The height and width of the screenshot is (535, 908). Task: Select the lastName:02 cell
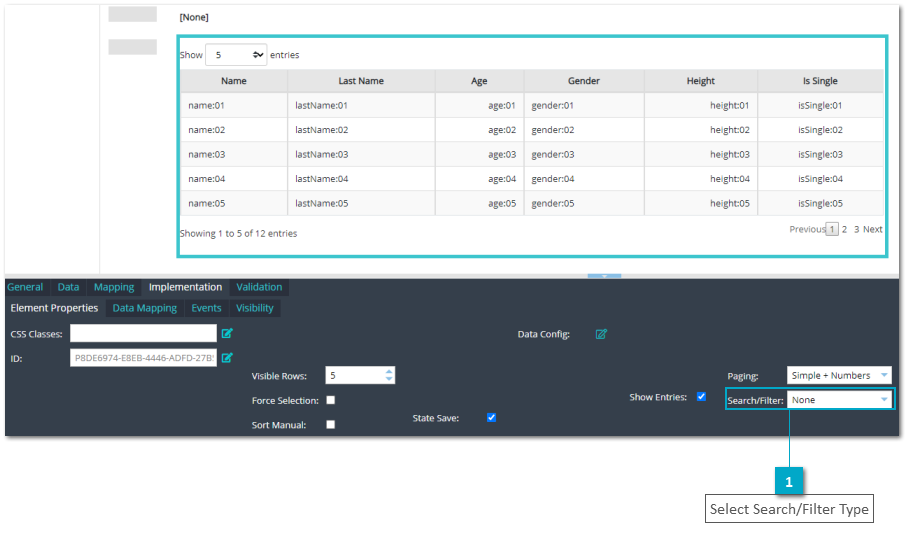coord(361,130)
